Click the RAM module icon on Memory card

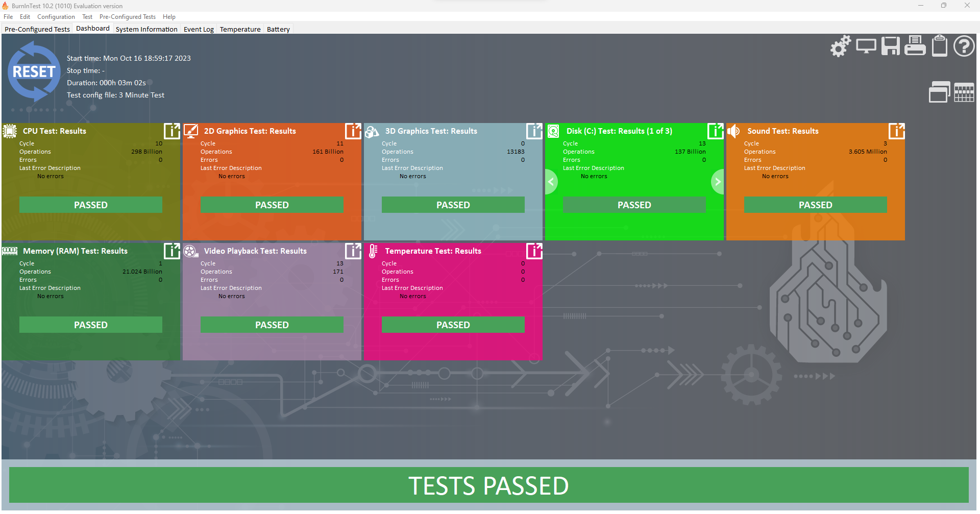click(x=10, y=251)
